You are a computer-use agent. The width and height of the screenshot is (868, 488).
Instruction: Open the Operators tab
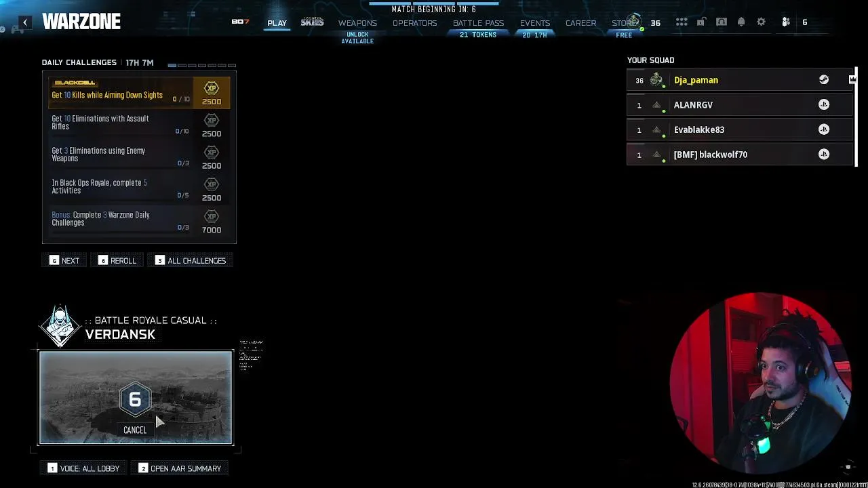tap(414, 23)
